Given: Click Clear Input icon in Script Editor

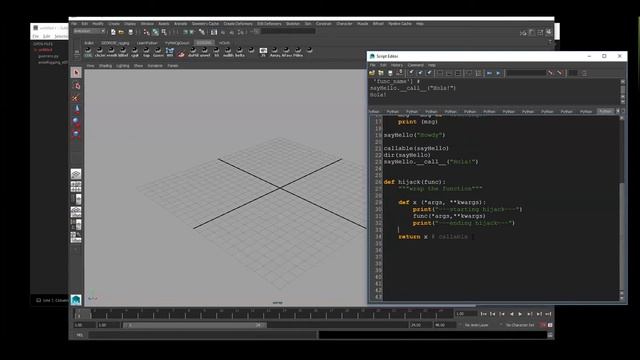Looking at the screenshot, I should point(420,73).
